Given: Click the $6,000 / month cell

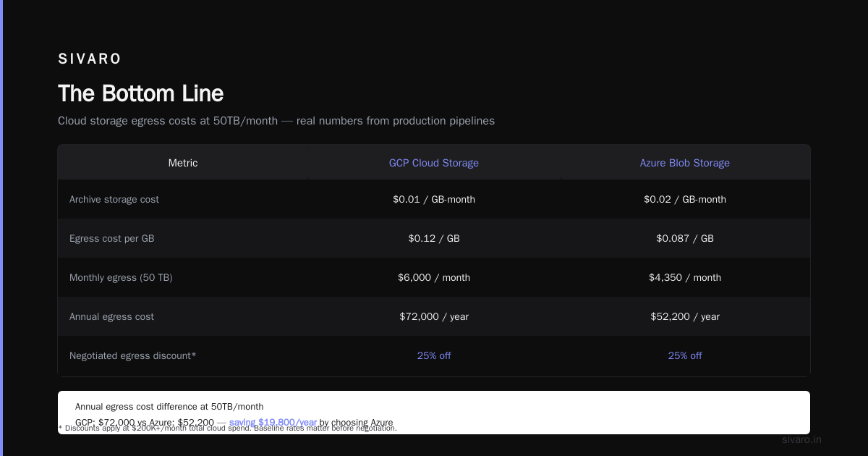Looking at the screenshot, I should (434, 277).
